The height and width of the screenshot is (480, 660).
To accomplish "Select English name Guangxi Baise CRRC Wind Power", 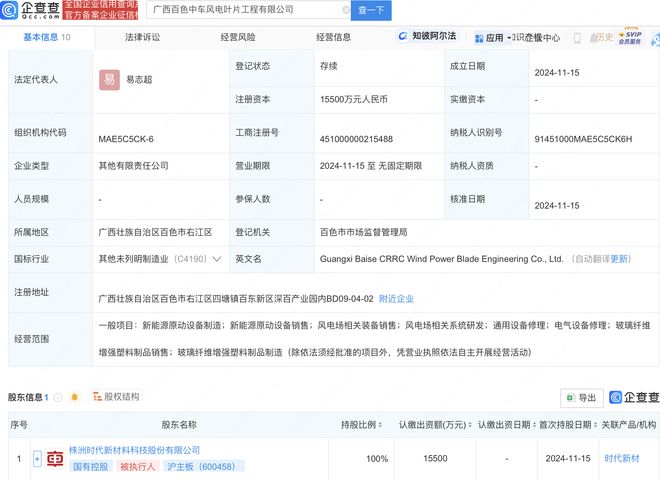I will [441, 259].
